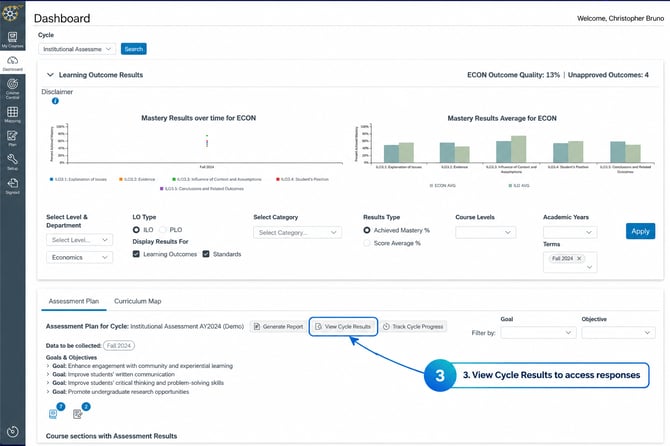This screenshot has width=670, height=446.
Task: Uncheck the Standards checkbox
Action: [206, 254]
